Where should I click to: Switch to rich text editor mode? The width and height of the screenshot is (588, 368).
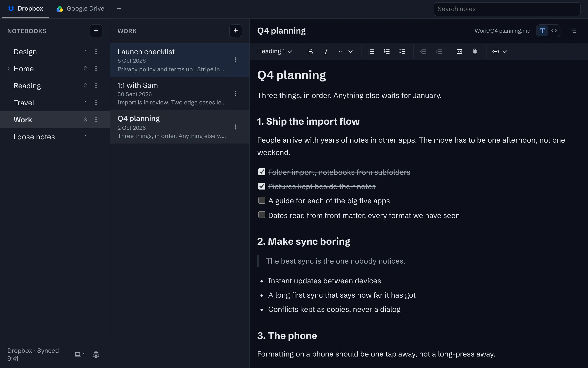click(x=542, y=31)
